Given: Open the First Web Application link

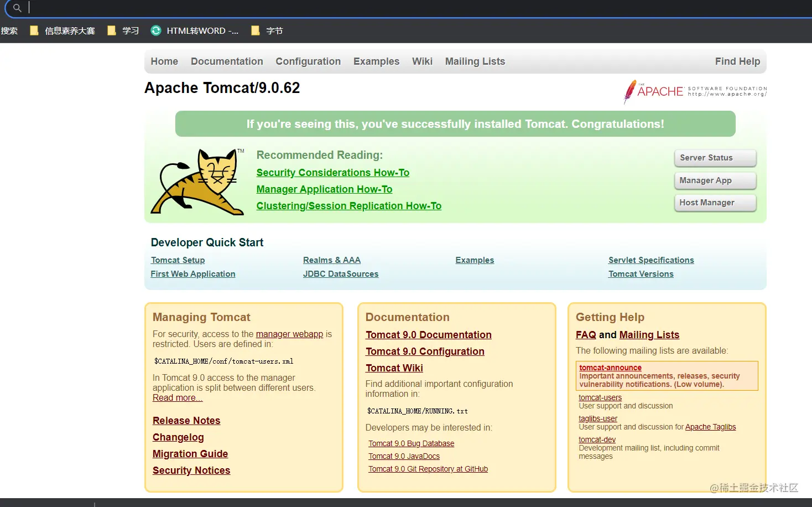Looking at the screenshot, I should click(x=193, y=274).
